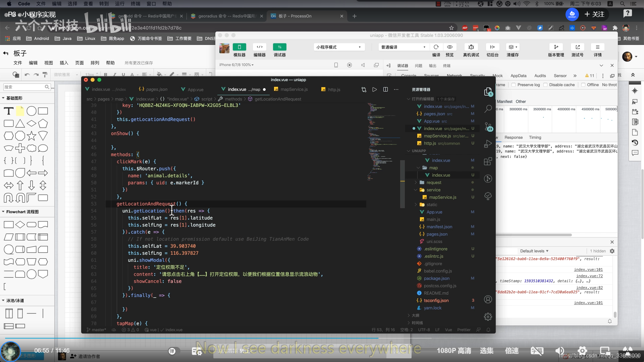Open the 终端 menu in macOS menu bar

[x=136, y=4]
